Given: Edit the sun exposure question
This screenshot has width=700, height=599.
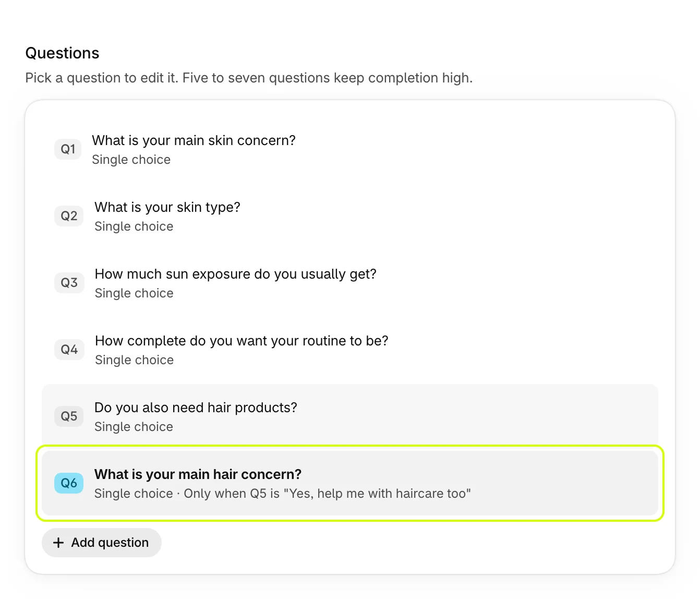Looking at the screenshot, I should click(350, 283).
